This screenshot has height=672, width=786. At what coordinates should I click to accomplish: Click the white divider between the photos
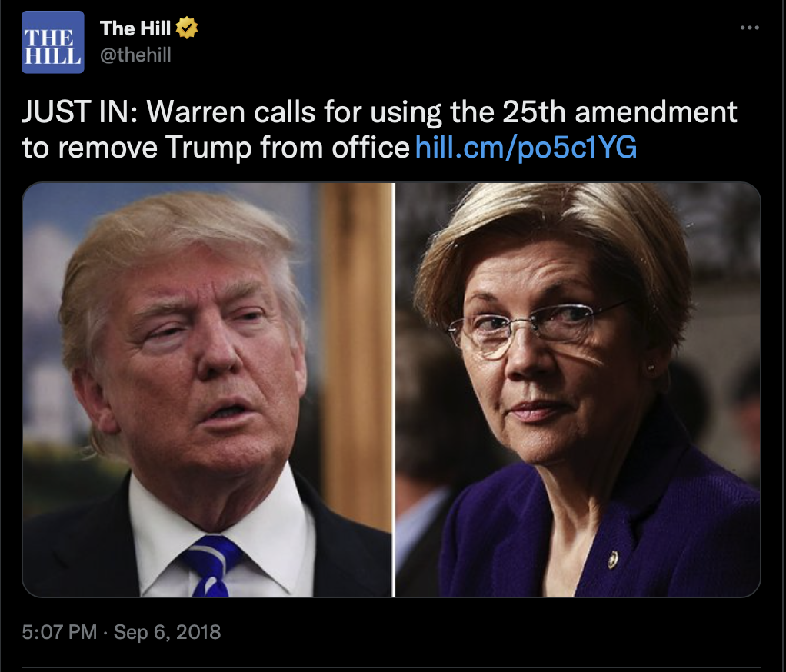[394, 389]
